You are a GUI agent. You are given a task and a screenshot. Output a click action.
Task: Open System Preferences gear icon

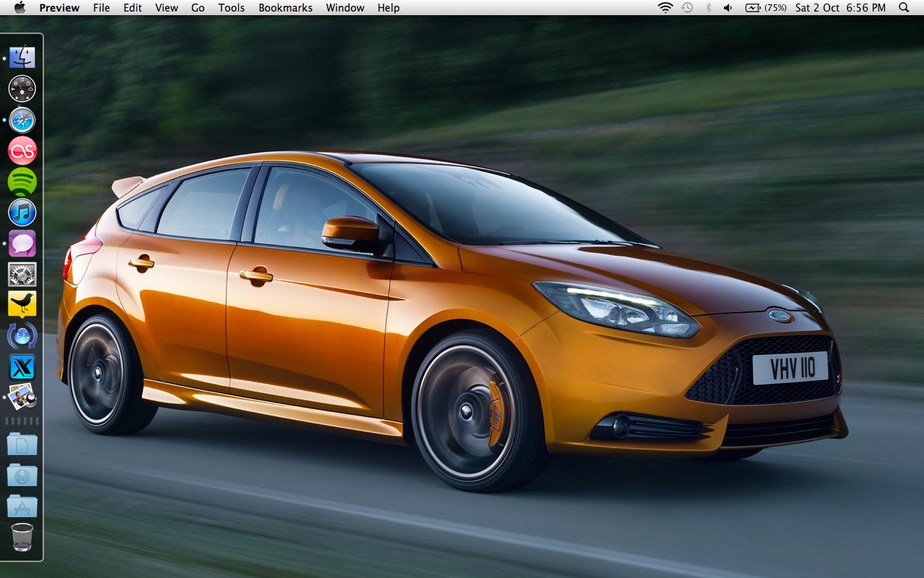22,275
